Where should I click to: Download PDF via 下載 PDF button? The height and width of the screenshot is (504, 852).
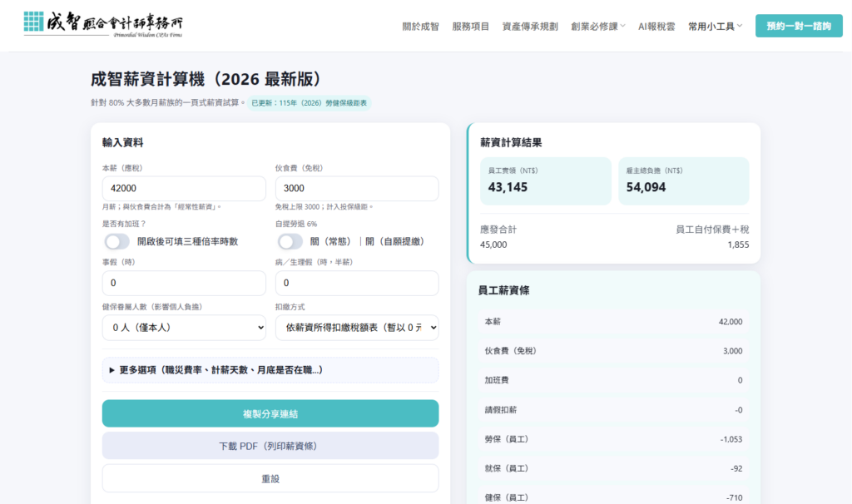click(x=270, y=446)
